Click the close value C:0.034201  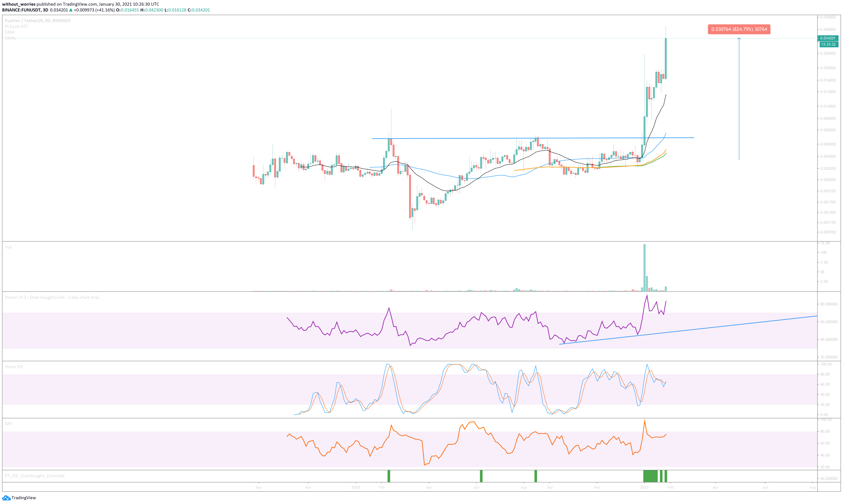(x=199, y=10)
